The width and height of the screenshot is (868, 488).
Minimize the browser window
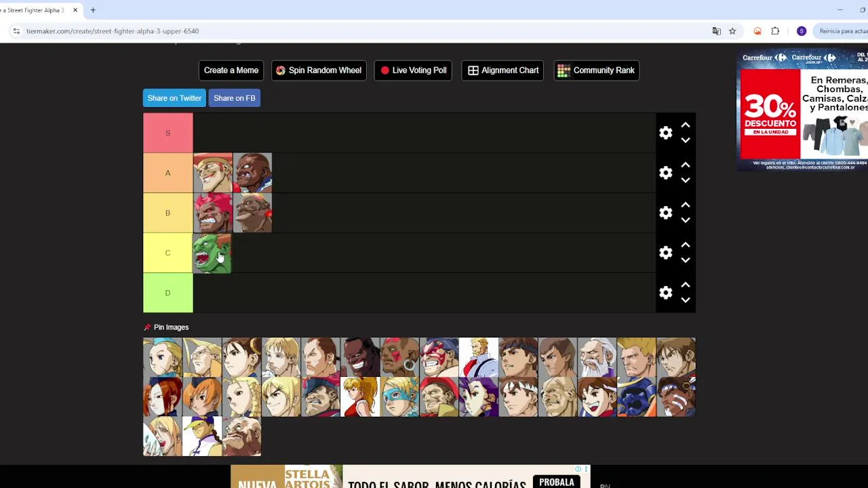[840, 10]
